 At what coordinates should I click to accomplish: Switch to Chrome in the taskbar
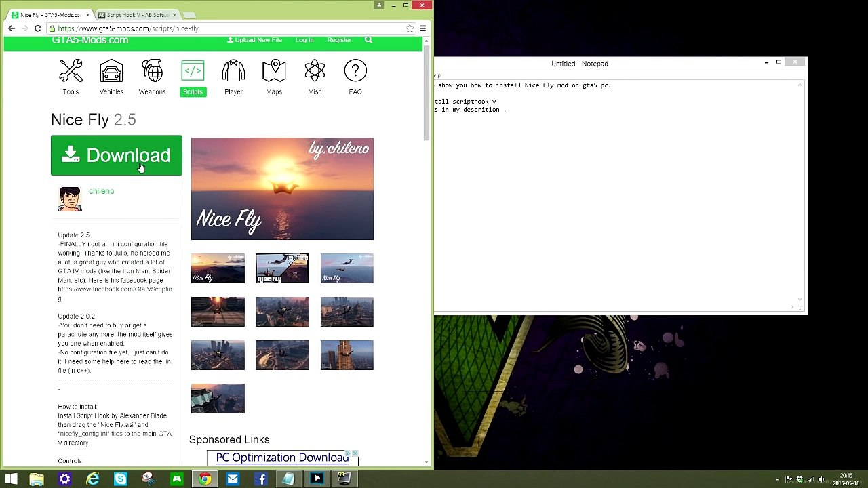204,479
